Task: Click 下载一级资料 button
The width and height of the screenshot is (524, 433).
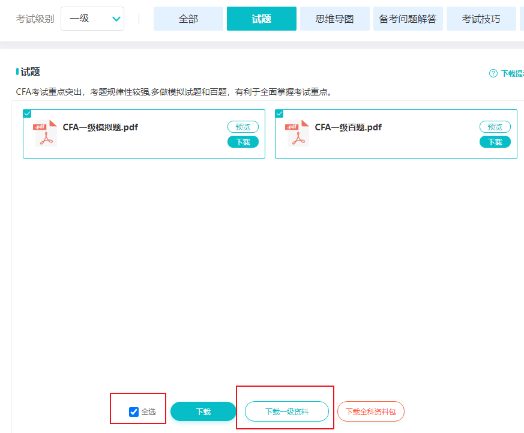Action: click(x=287, y=411)
